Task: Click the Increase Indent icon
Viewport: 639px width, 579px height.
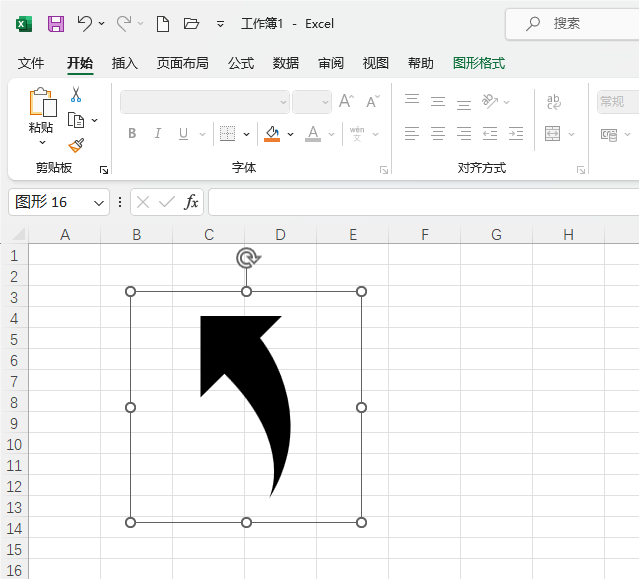Action: (516, 133)
